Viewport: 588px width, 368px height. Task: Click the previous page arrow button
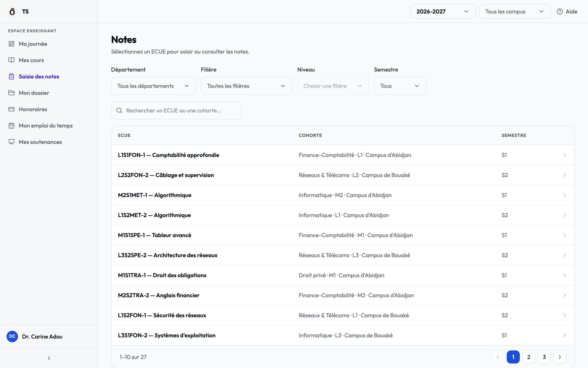tap(497, 357)
